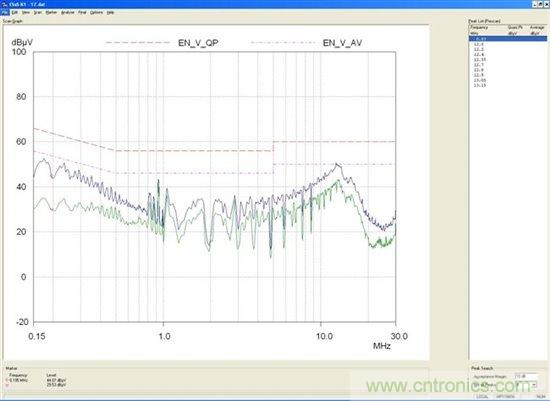550x401 pixels.
Task: Expand the dropdown below Acceptance Margin
Action: click(x=534, y=385)
